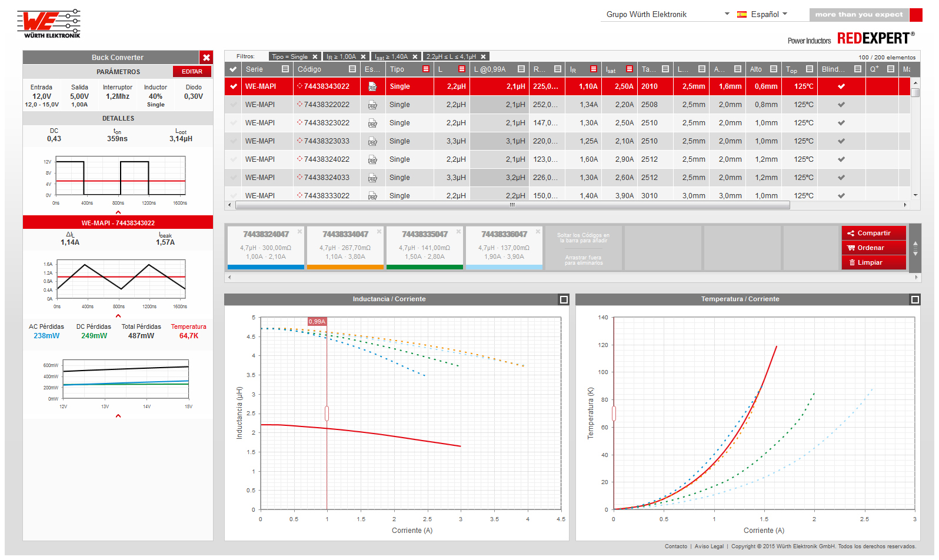Select the Total Pérdidas tab
Viewport: 939px width, 560px height.
[141, 331]
